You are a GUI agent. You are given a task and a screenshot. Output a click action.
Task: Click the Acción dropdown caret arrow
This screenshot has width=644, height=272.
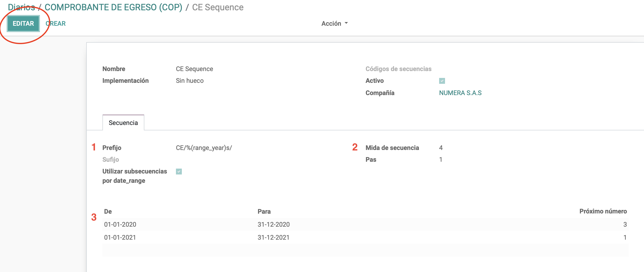[x=346, y=23]
